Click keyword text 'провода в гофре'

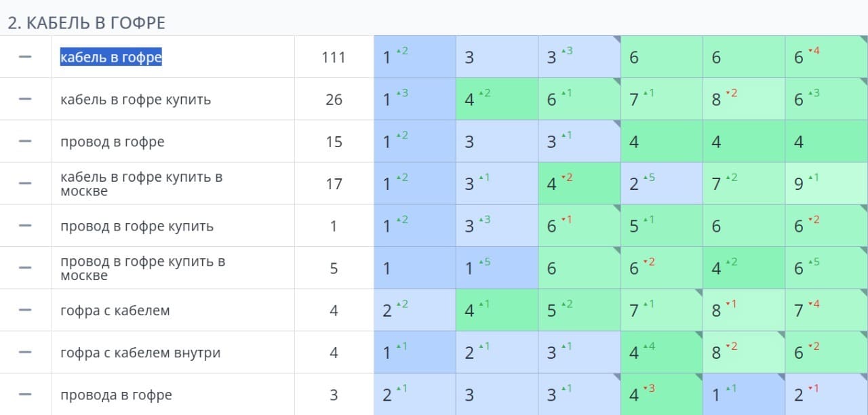pos(116,395)
